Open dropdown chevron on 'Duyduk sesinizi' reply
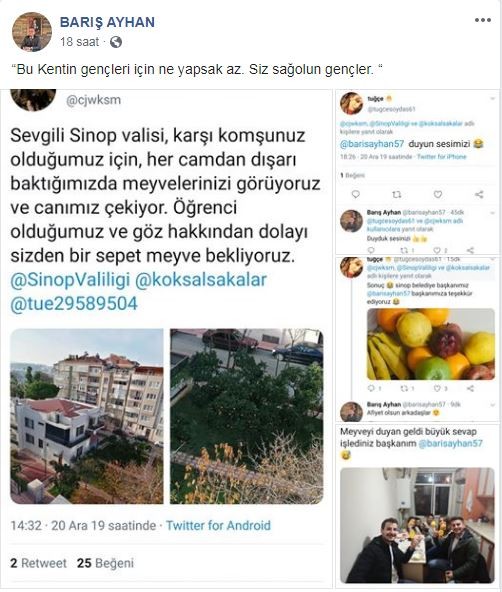 (492, 213)
